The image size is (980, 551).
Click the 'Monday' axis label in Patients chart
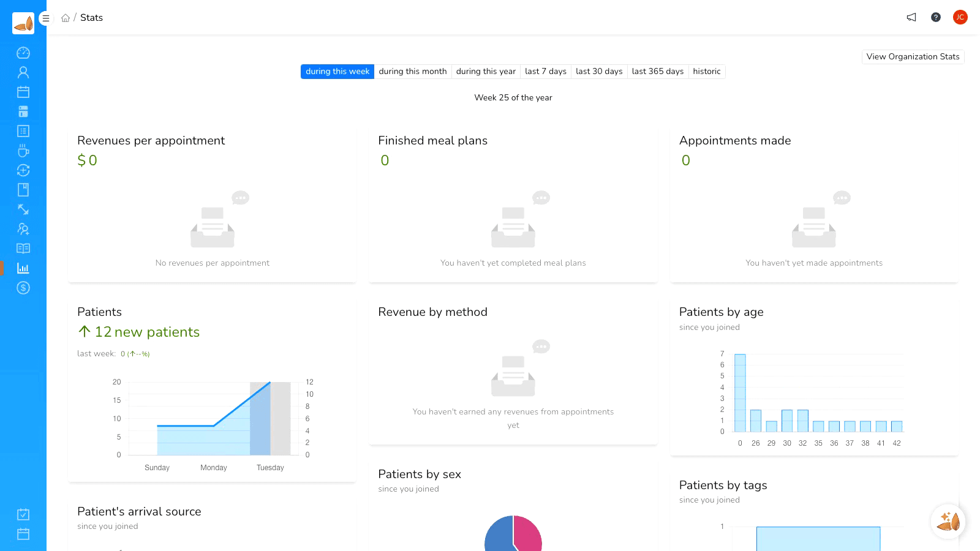214,468
